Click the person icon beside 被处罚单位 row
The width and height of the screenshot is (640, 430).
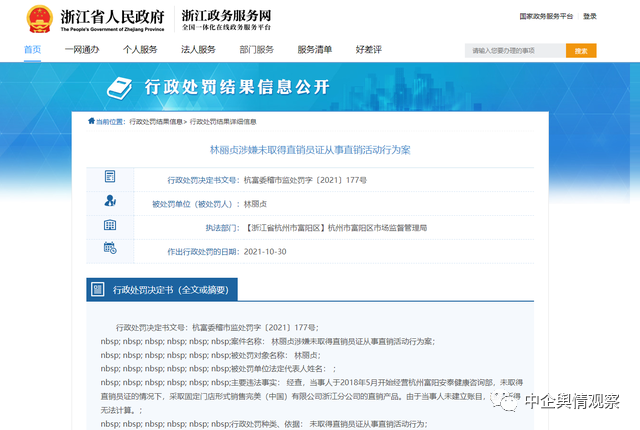tap(110, 201)
